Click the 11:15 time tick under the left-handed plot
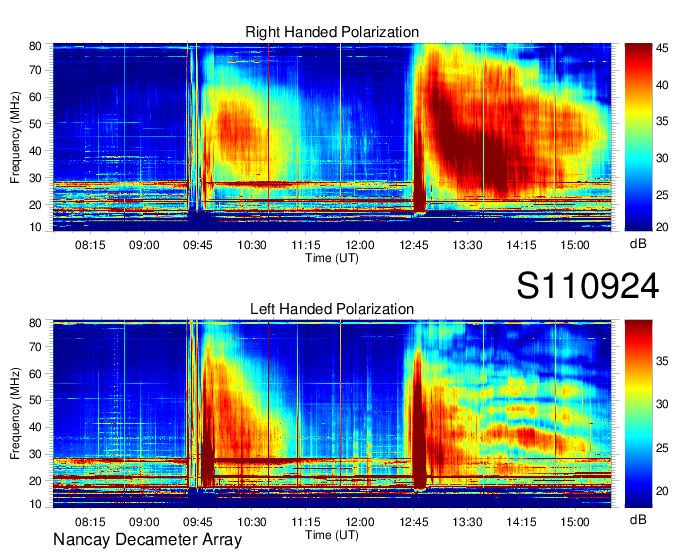This screenshot has height=552, width=680. (306, 522)
